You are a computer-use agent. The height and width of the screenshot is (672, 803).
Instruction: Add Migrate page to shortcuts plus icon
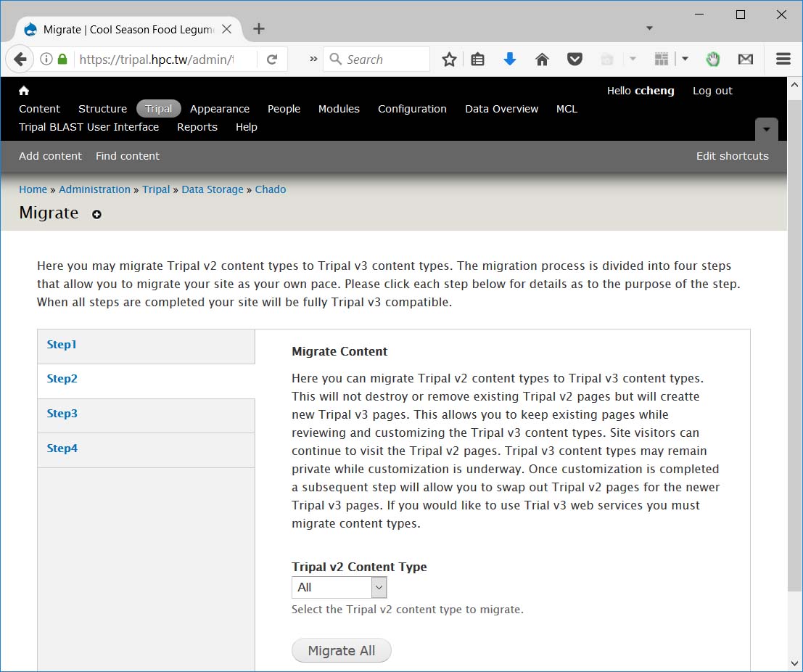pyautogui.click(x=96, y=214)
